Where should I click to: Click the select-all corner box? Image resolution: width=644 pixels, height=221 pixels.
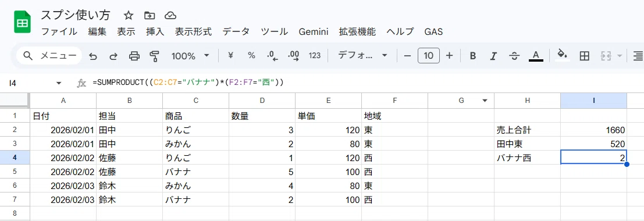coord(15,101)
